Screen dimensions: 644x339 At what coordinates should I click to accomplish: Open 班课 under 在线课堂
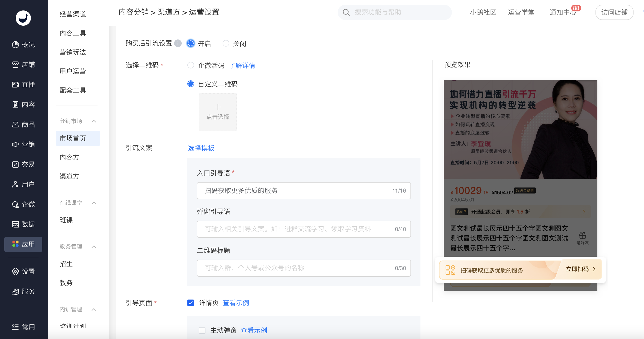tap(66, 220)
